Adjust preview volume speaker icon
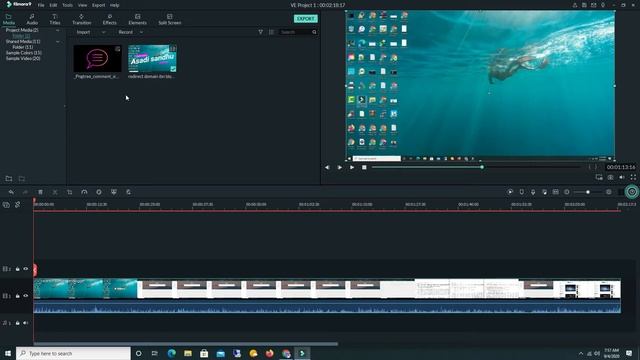This screenshot has height=360, width=640. 622,177
